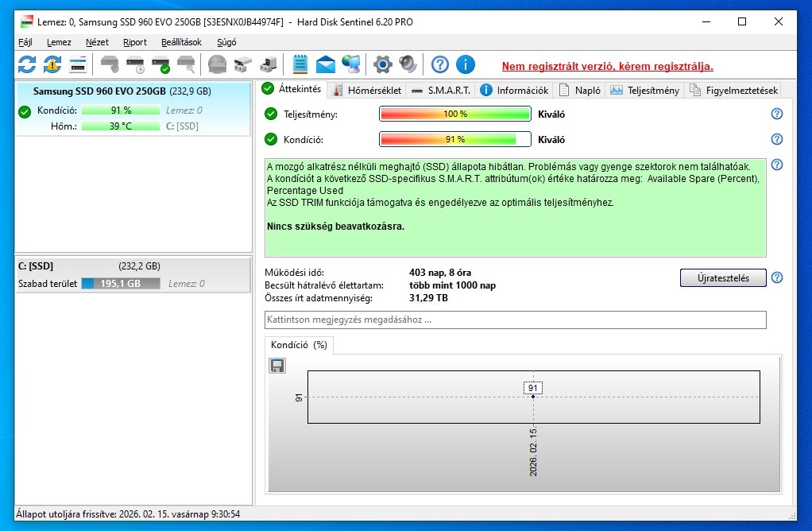Click the Teljesítmény 100 % progress bar
The width and height of the screenshot is (812, 531).
coord(455,114)
